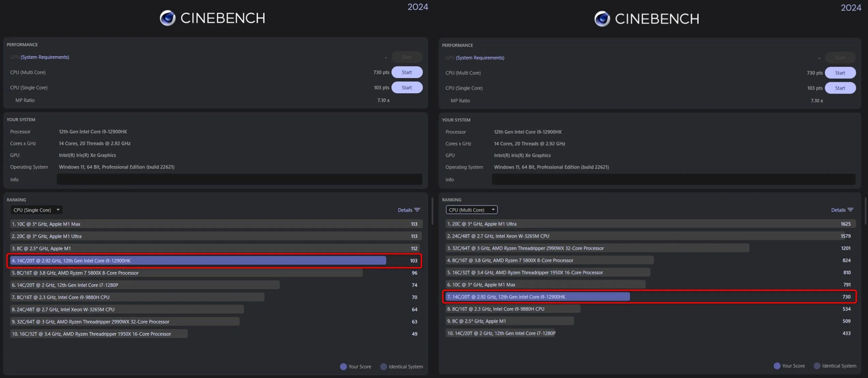Open System Requirements link in left window
The image size is (868, 378).
click(45, 57)
